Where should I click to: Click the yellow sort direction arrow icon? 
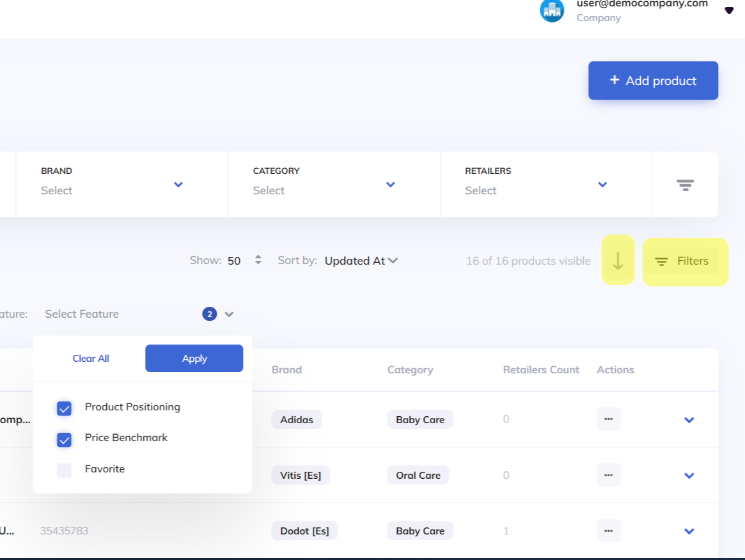[618, 260]
